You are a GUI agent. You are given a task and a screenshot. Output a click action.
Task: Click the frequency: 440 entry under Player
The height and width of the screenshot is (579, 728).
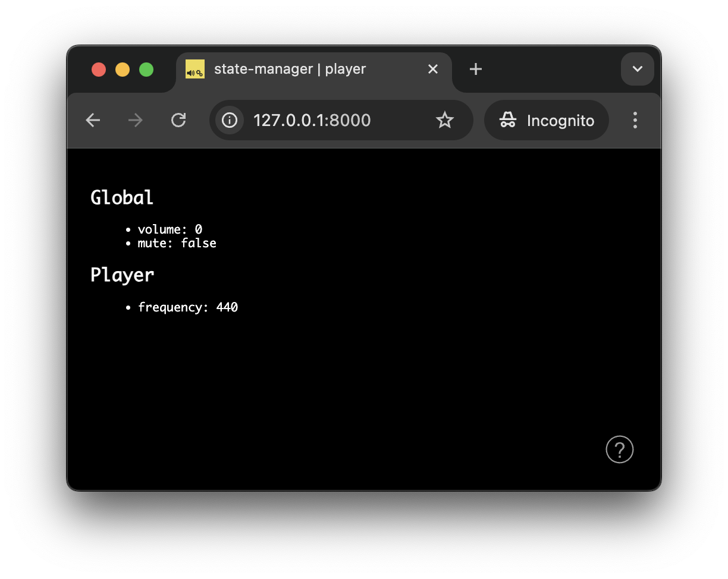pos(188,307)
